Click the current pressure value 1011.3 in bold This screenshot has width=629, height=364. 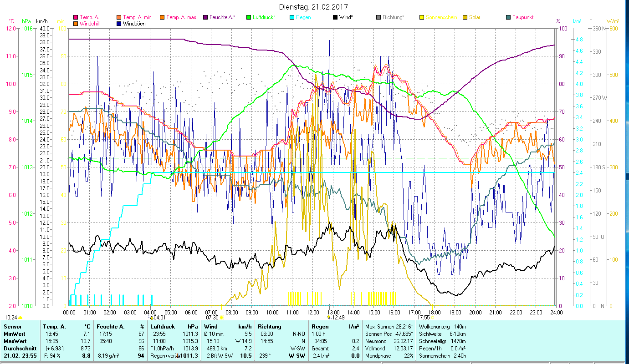189,356
